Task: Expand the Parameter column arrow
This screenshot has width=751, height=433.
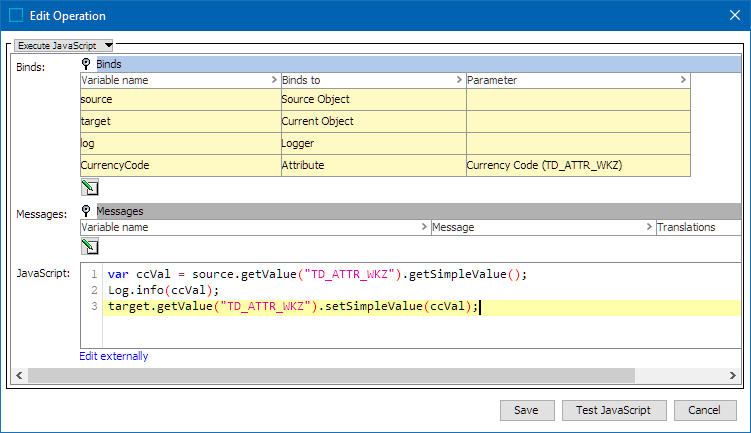Action: click(683, 79)
